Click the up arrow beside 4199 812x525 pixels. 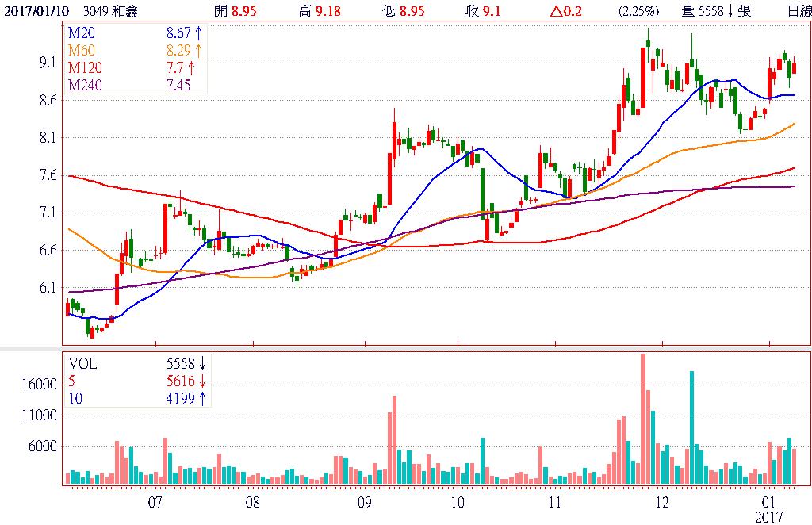(202, 398)
